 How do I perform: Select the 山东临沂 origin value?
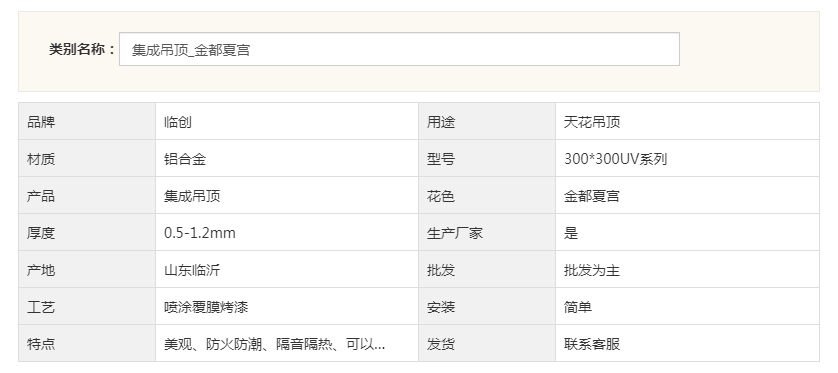[192, 270]
